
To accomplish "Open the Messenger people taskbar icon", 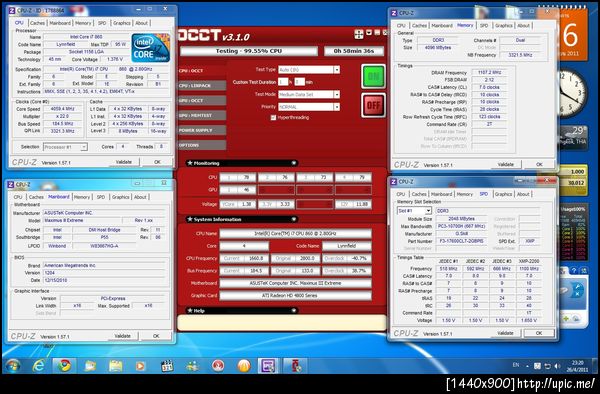I will (x=192, y=366).
